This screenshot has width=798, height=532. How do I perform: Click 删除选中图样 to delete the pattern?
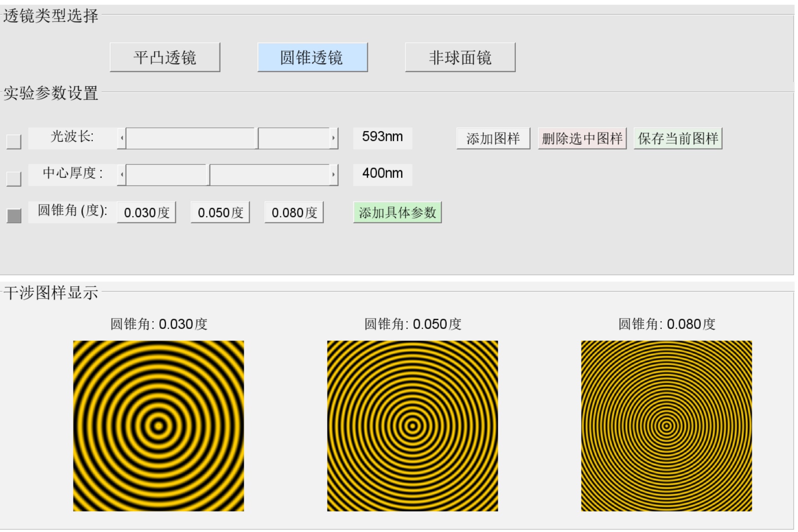tap(582, 138)
